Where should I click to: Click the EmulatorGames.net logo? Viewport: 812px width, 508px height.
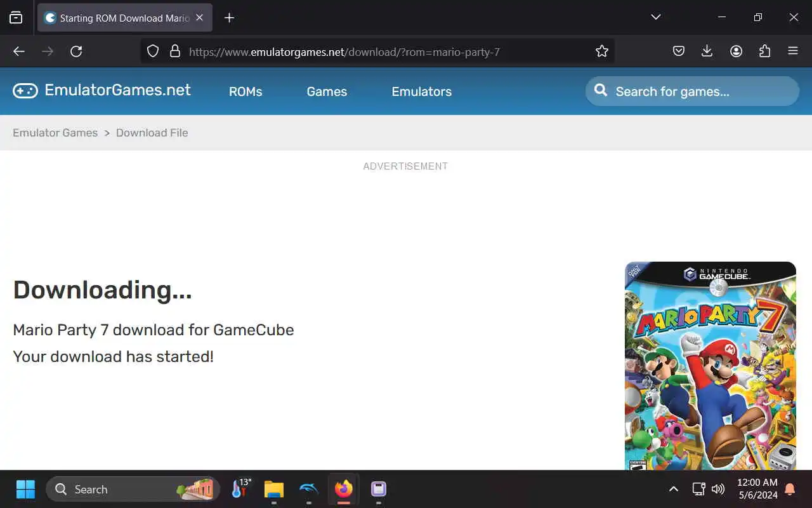point(101,90)
